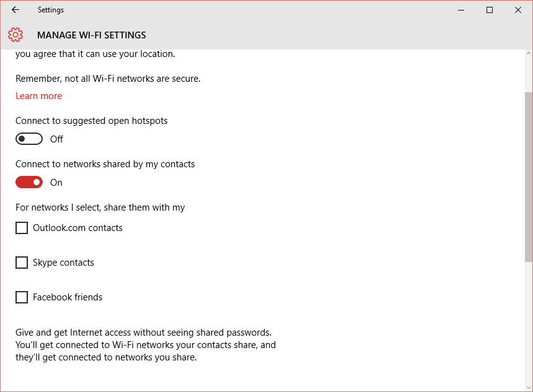Click the vertical scrollbar thumb
This screenshot has width=533, height=392.
coord(528,176)
